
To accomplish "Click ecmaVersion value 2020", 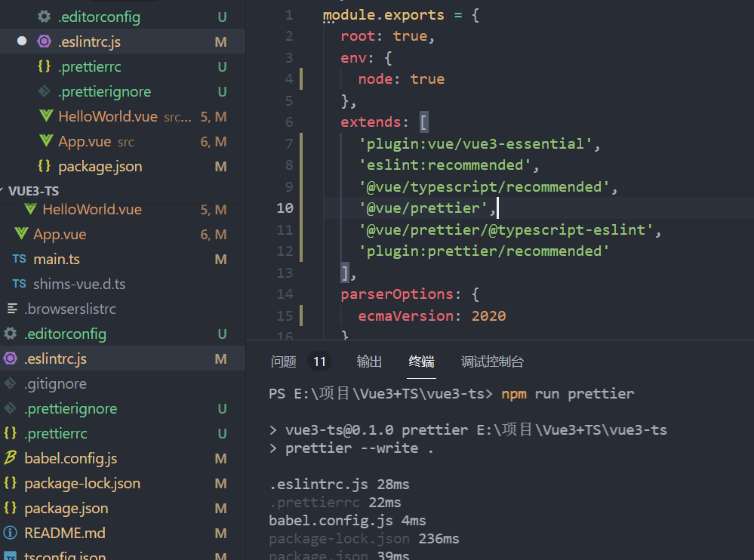I will [x=488, y=315].
